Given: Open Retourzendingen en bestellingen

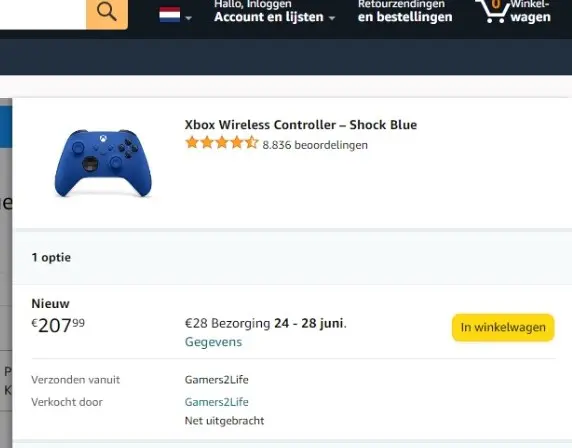Looking at the screenshot, I should 405,12.
